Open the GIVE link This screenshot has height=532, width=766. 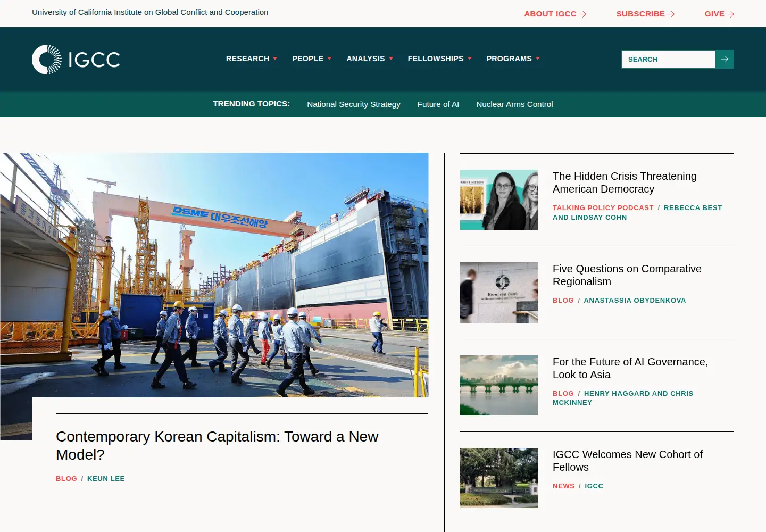(x=719, y=14)
